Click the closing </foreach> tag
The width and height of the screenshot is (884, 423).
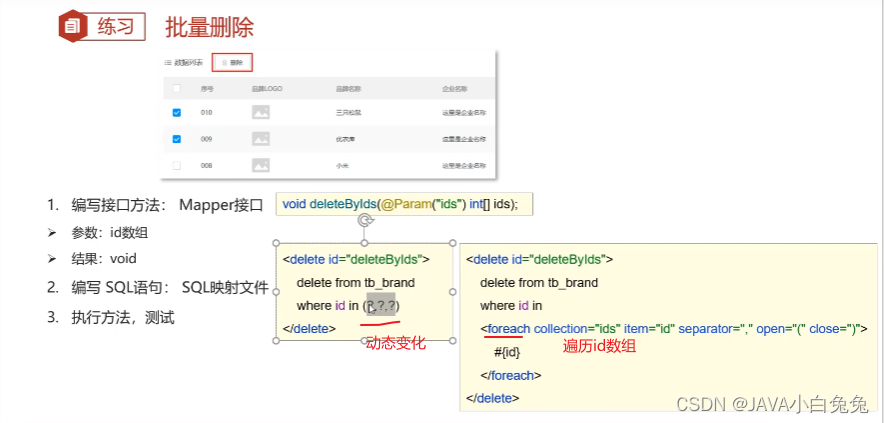pyautogui.click(x=511, y=375)
